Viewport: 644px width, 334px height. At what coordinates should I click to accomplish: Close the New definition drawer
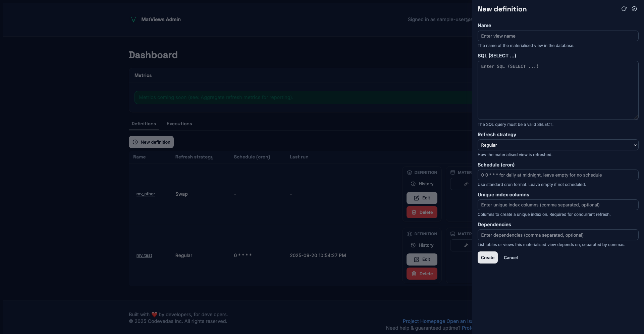click(634, 9)
